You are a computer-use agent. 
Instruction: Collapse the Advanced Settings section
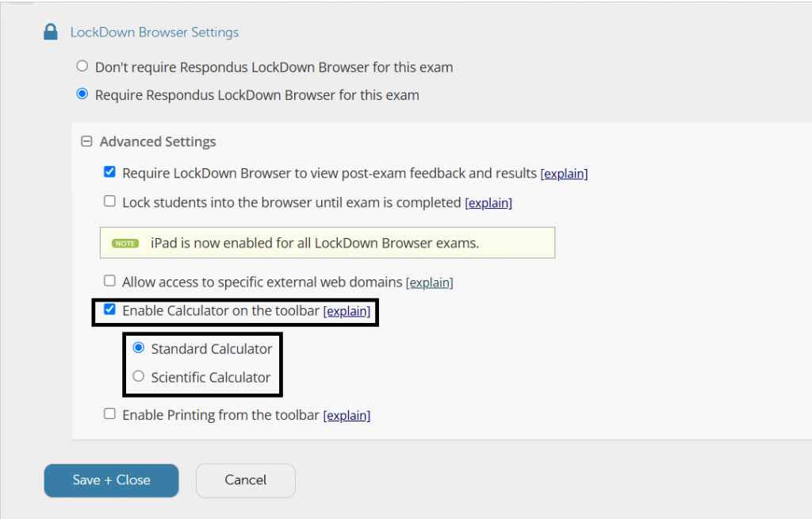(86, 141)
